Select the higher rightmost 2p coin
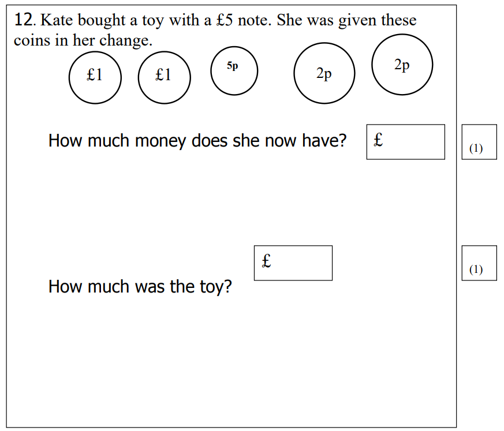 click(x=402, y=64)
